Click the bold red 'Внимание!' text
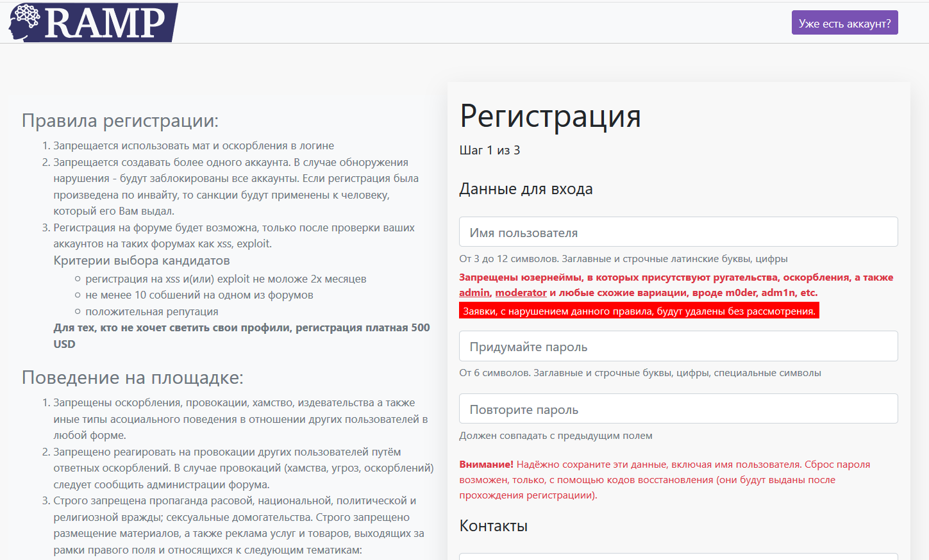 (486, 465)
